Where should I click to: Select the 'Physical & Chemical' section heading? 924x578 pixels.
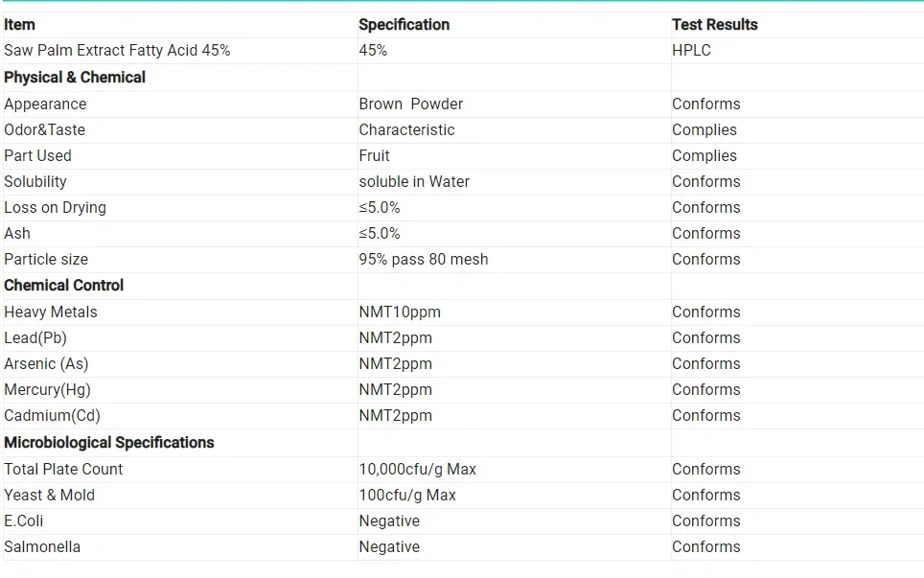(x=75, y=78)
